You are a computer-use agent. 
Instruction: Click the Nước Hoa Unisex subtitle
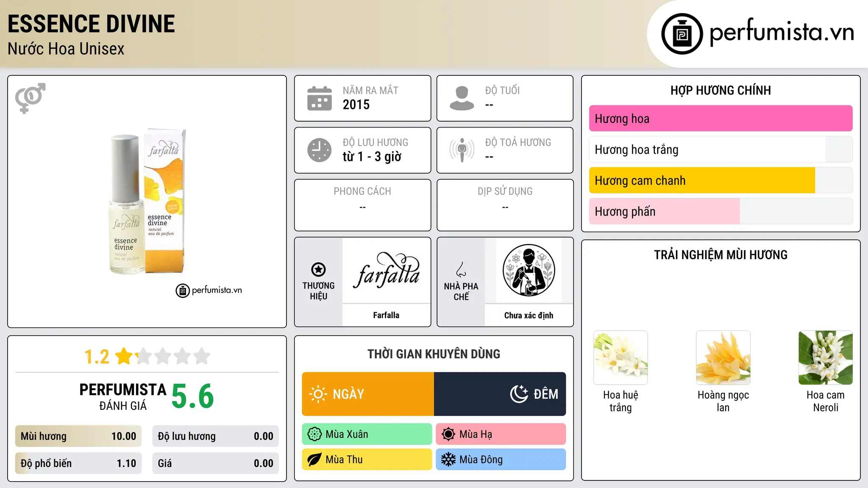click(66, 49)
